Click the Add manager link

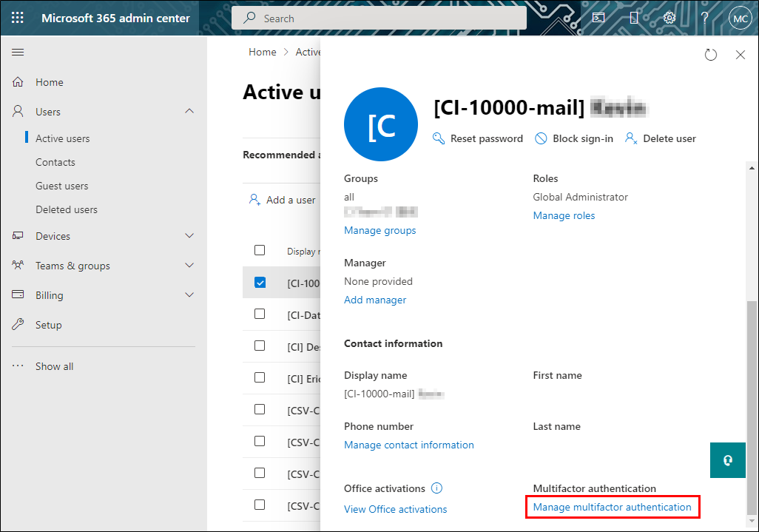(x=375, y=300)
